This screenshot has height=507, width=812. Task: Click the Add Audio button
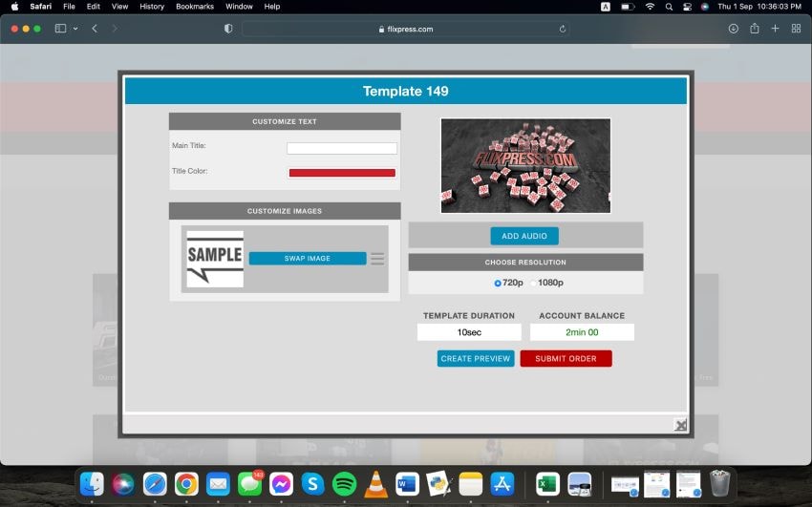click(524, 236)
